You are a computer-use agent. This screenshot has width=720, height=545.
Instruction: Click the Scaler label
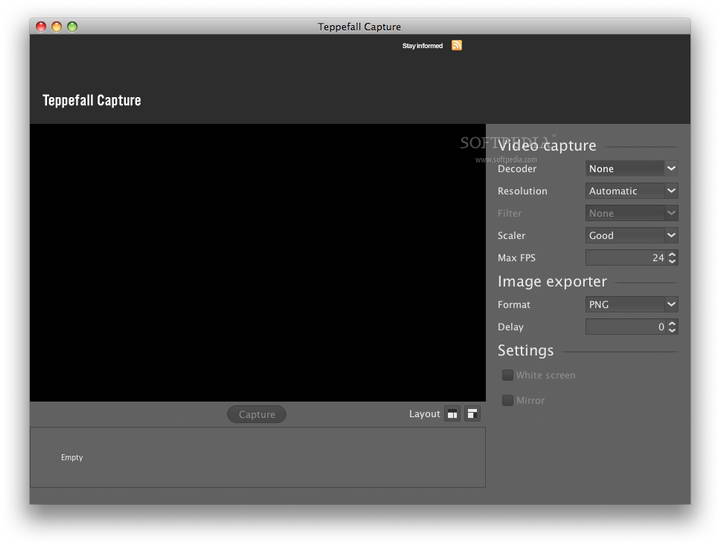point(512,236)
